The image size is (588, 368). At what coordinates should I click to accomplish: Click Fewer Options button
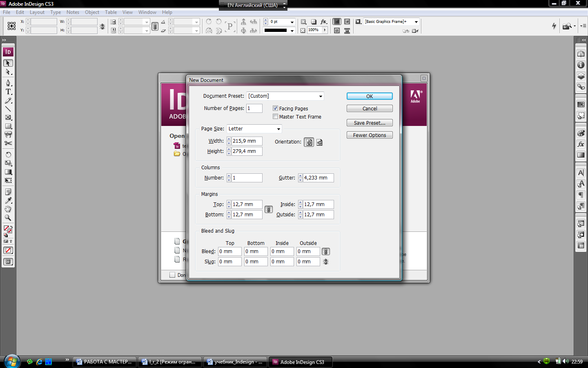point(370,135)
